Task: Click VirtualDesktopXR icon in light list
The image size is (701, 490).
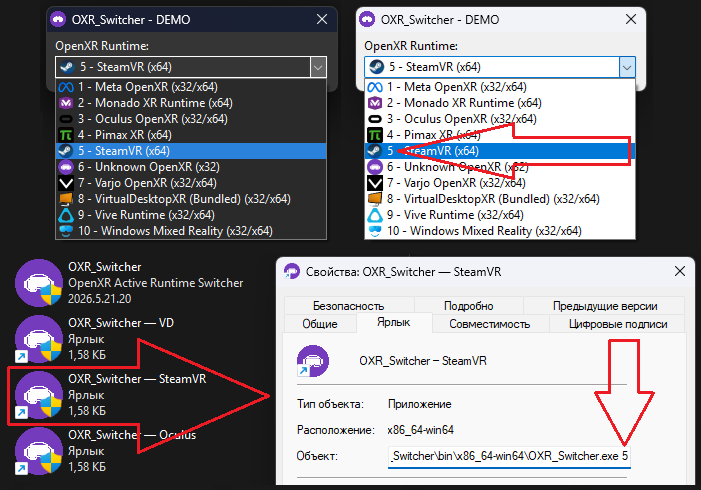Action: click(x=375, y=199)
